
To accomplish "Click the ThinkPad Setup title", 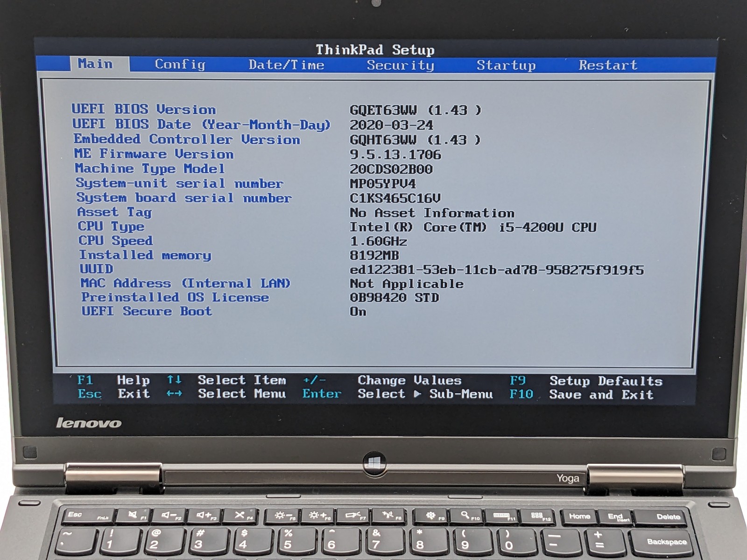I will [x=375, y=49].
